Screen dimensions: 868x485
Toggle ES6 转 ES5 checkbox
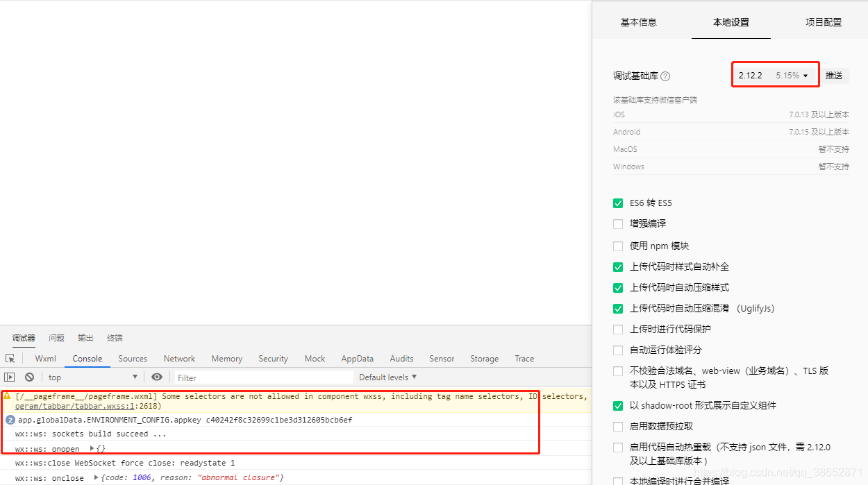click(618, 203)
